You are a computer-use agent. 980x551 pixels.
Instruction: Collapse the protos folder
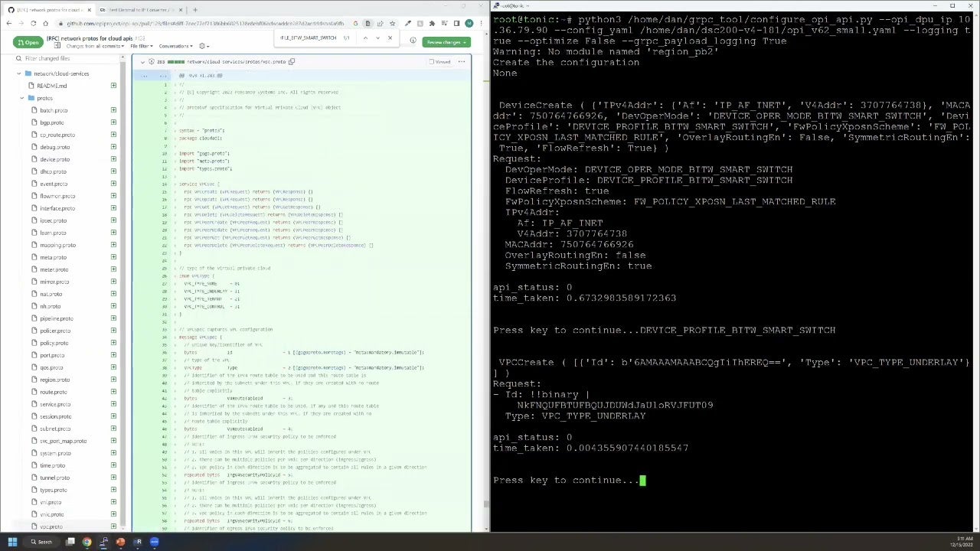point(22,98)
